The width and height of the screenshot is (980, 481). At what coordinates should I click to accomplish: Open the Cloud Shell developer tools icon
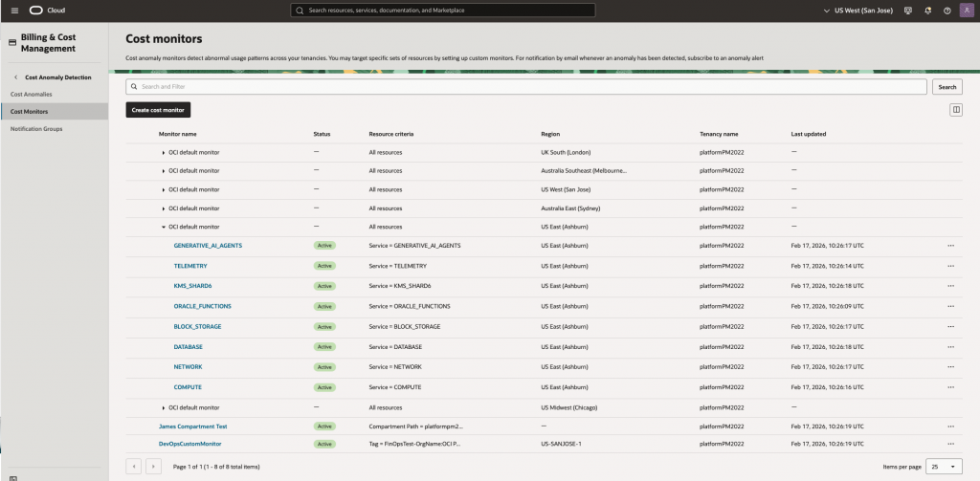click(908, 11)
